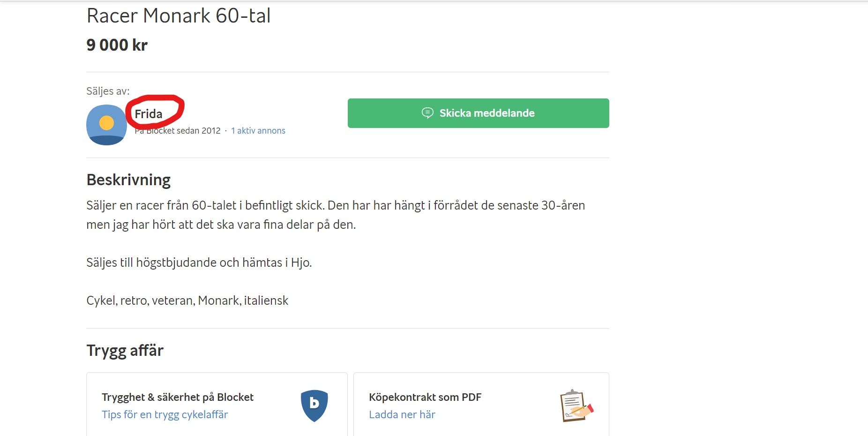Follow the 'Ladda ner här' link
Image resolution: width=868 pixels, height=436 pixels.
tap(402, 414)
